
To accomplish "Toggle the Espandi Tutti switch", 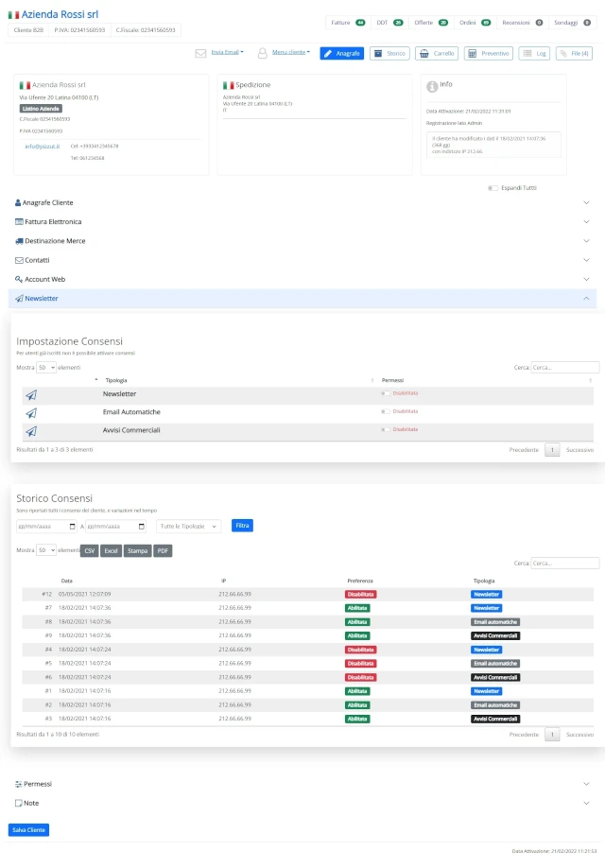I will [x=493, y=188].
